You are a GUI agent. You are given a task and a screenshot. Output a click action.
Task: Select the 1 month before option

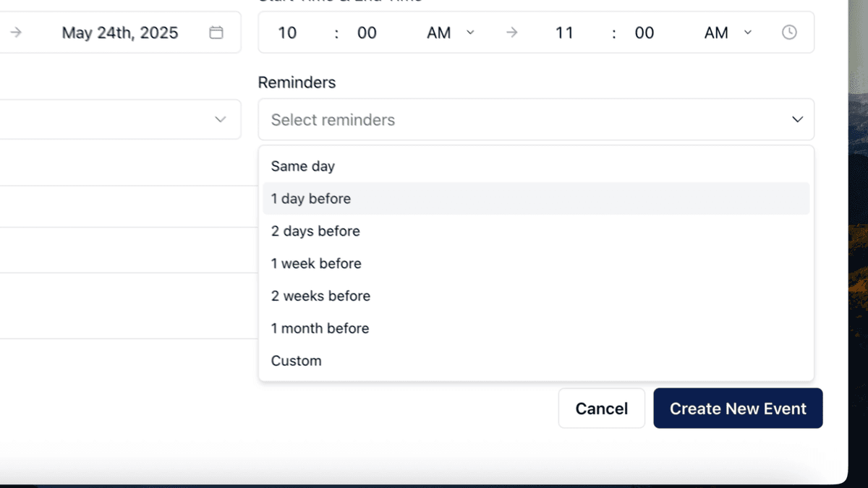click(536, 329)
